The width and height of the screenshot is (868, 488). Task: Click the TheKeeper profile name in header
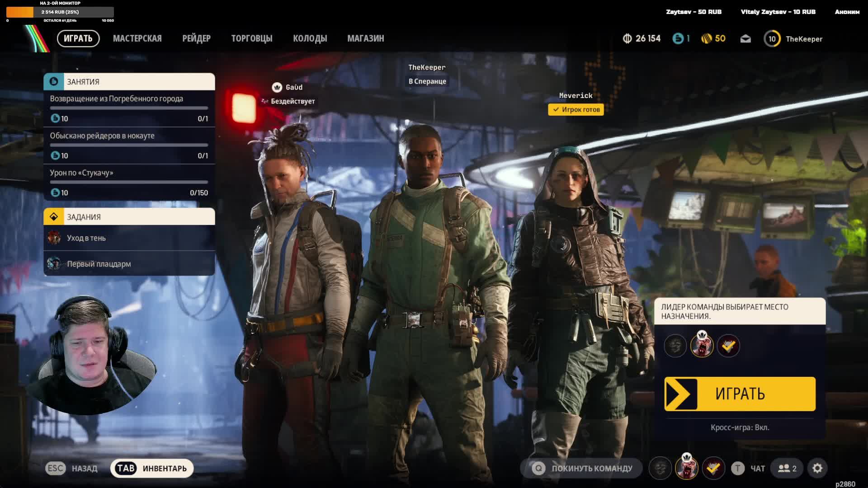point(804,39)
